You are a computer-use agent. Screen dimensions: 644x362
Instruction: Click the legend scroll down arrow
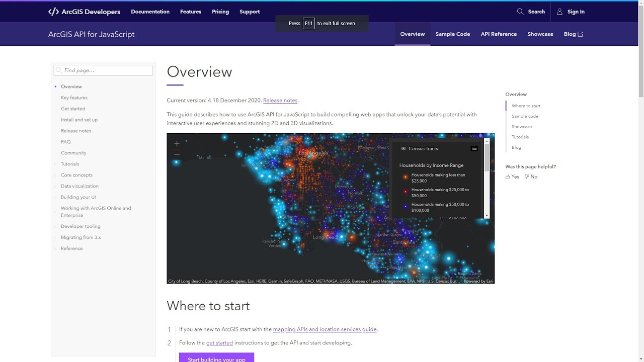point(487,215)
